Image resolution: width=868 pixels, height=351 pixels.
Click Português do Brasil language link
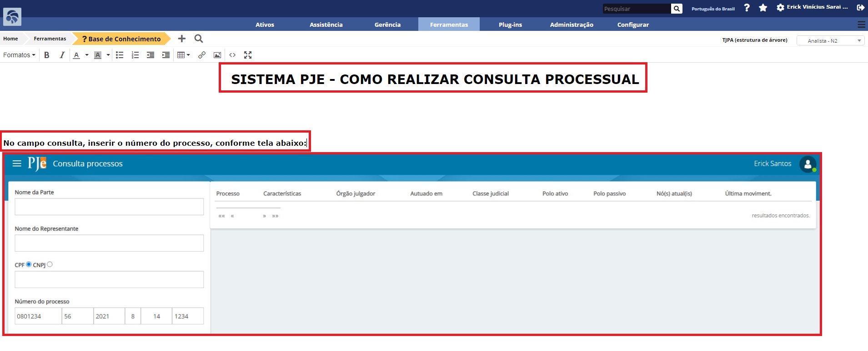click(x=713, y=9)
